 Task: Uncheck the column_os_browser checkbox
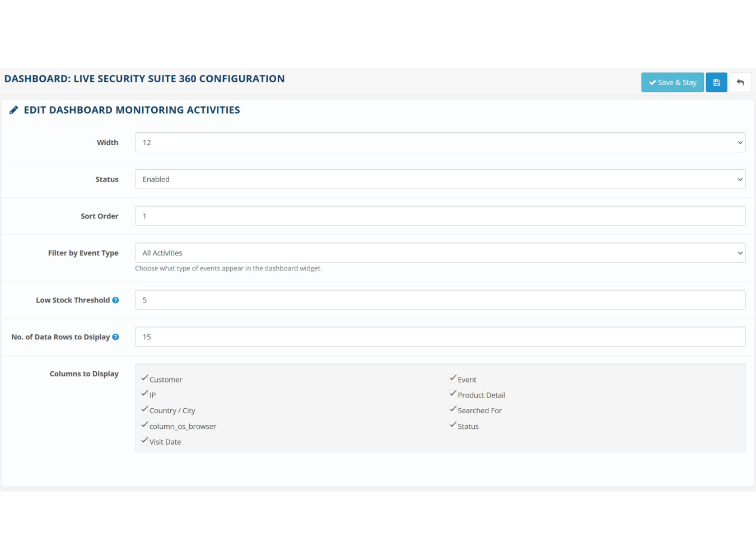(144, 426)
